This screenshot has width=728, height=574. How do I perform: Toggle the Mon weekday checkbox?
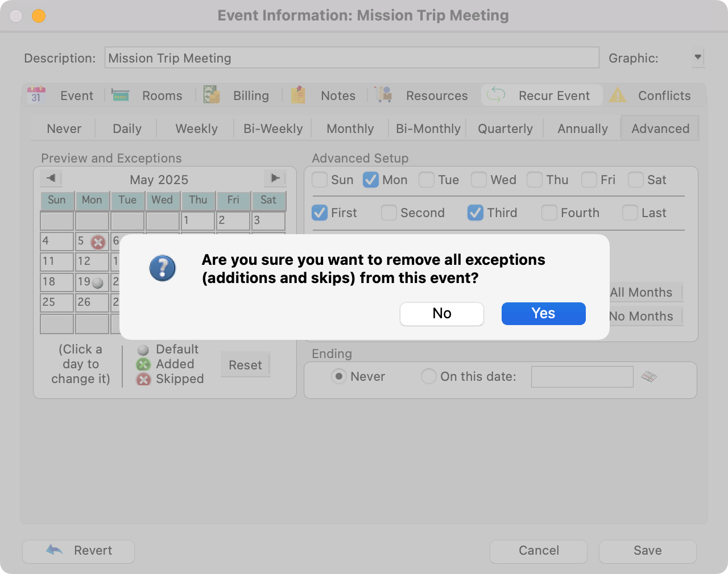tap(371, 180)
